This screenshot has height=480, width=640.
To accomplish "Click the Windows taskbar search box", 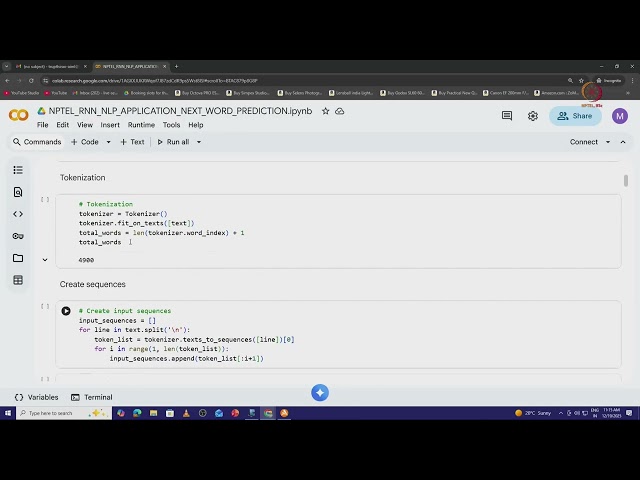I will [64, 413].
